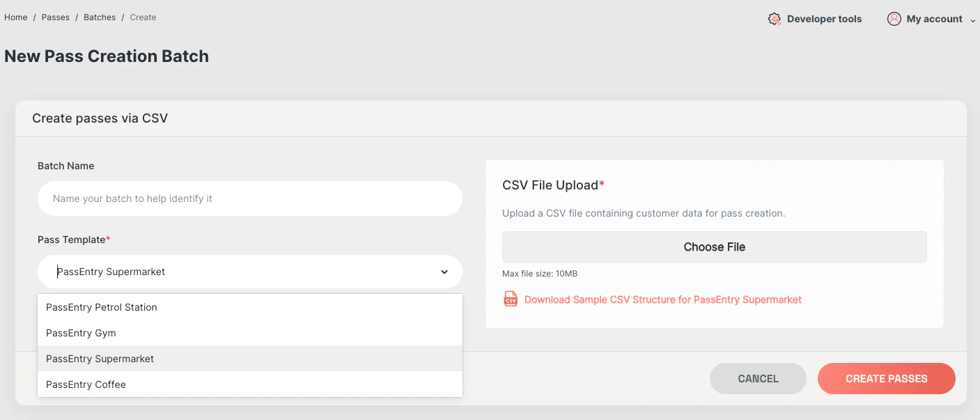This screenshot has height=420, width=980.
Task: Download Sample CSV Structure for PassEntry Supermarket
Action: coord(663,300)
